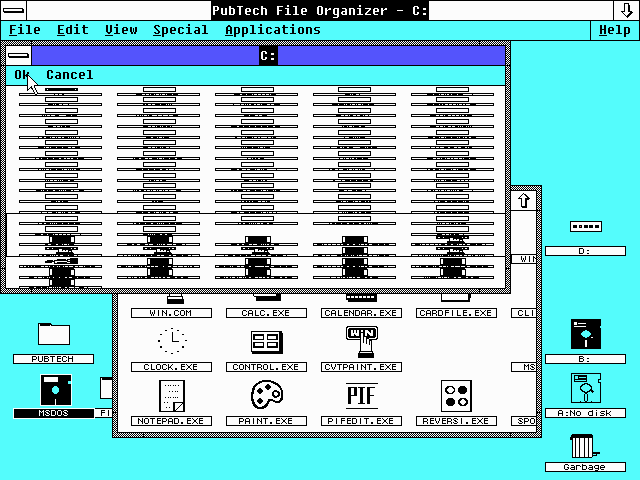Click the down arrow in the main title bar

pyautogui.click(x=626, y=10)
